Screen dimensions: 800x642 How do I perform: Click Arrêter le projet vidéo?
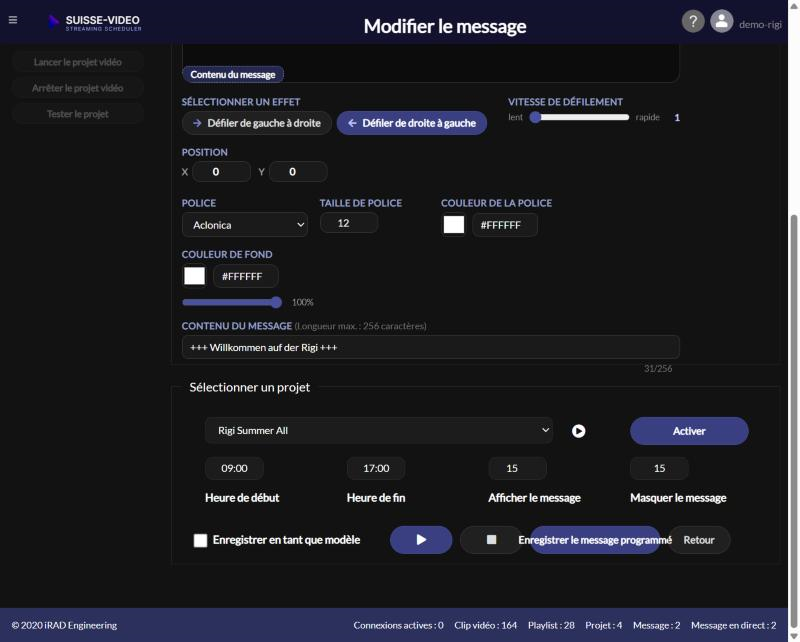[x=78, y=88]
